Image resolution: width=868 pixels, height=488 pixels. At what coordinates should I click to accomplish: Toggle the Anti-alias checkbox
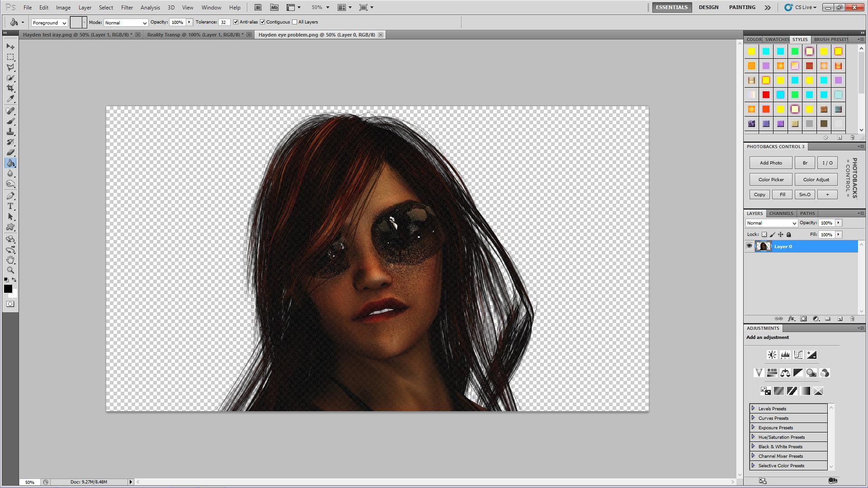236,22
